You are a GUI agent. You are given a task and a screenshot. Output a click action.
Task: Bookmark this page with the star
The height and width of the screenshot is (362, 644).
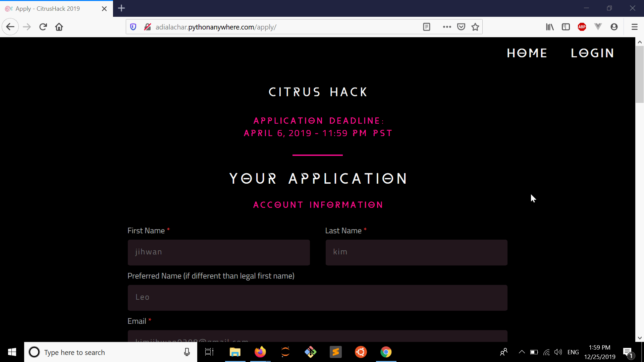coord(475,27)
